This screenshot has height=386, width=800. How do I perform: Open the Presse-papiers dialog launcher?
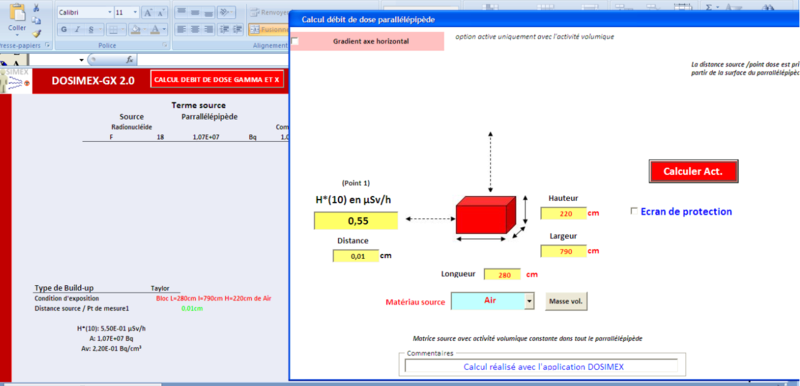tap(47, 45)
